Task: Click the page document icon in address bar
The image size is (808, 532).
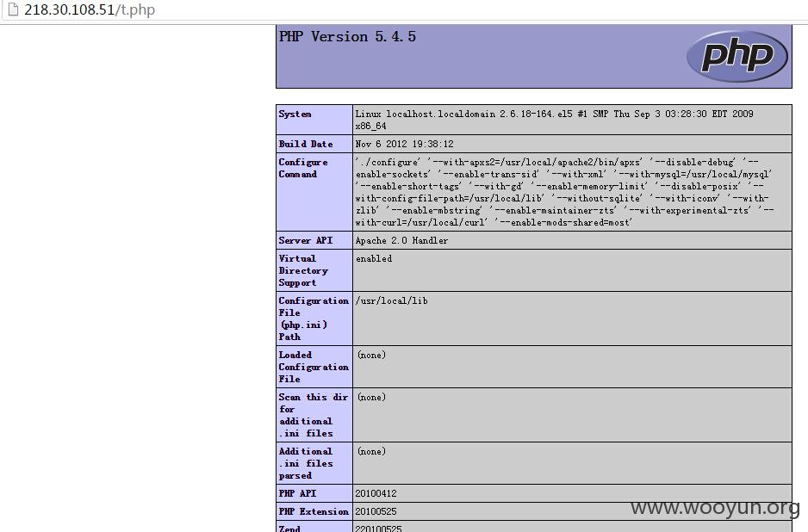Action: (14, 9)
